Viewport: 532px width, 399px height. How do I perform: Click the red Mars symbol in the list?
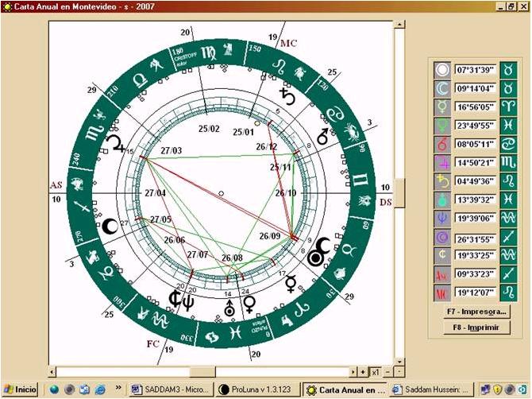click(x=441, y=144)
